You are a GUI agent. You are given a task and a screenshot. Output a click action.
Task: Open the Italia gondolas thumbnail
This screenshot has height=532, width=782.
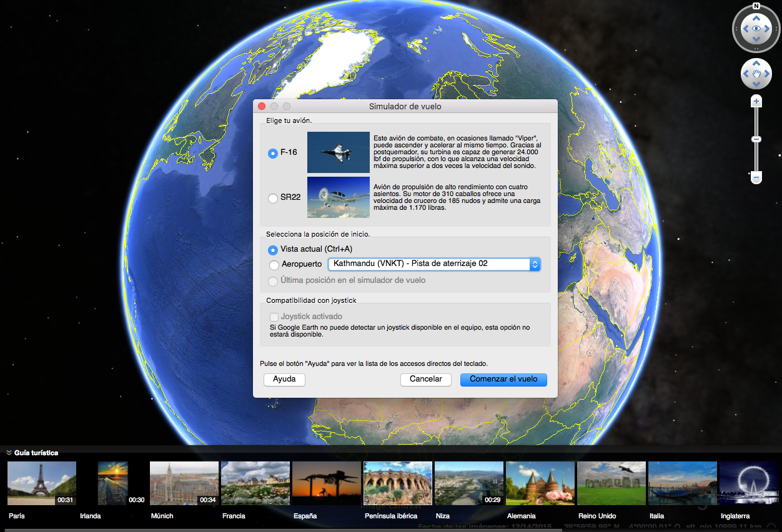(683, 483)
